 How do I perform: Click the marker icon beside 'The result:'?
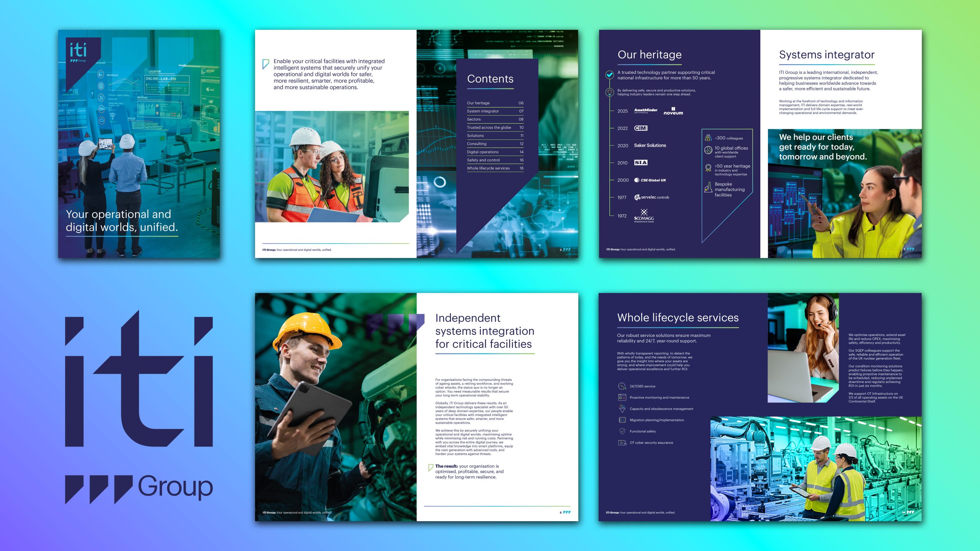coord(431,467)
